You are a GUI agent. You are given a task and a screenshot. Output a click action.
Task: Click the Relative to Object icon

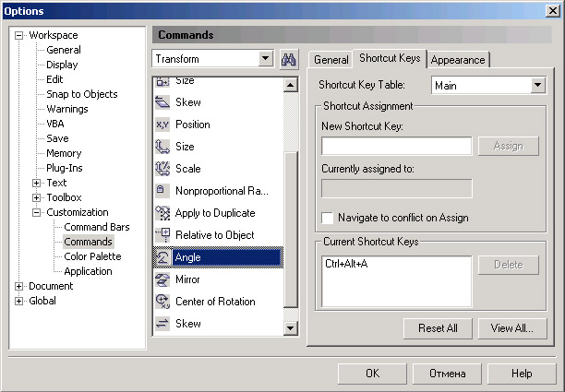tap(162, 235)
